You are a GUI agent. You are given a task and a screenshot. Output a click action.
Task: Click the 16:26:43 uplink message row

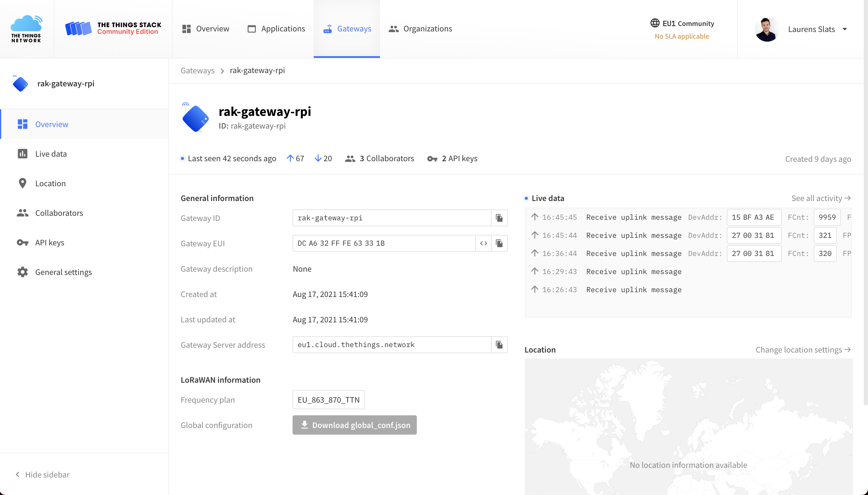[688, 289]
